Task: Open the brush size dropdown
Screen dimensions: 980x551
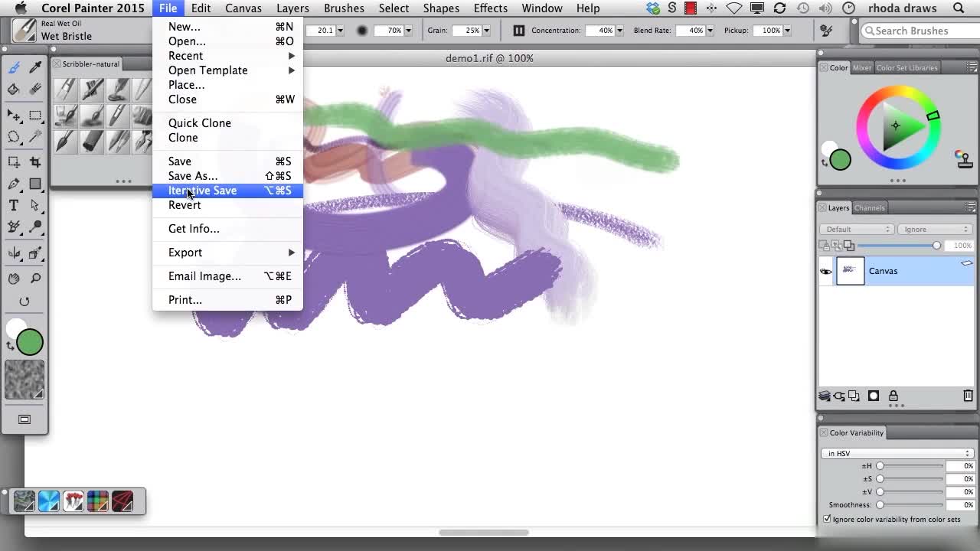Action: point(340,31)
